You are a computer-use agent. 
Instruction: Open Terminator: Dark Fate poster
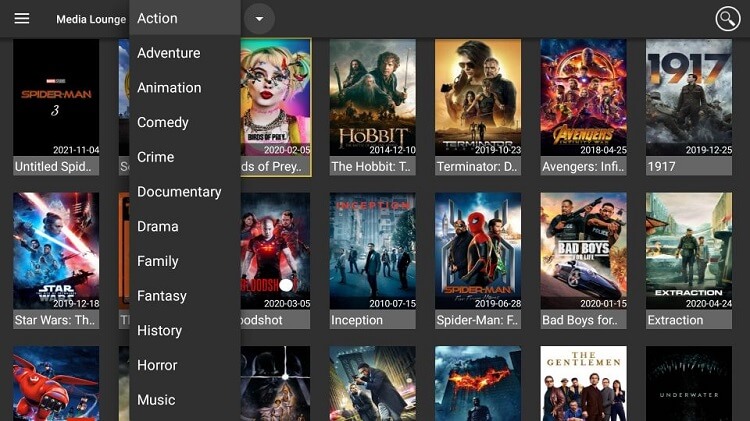[478, 98]
